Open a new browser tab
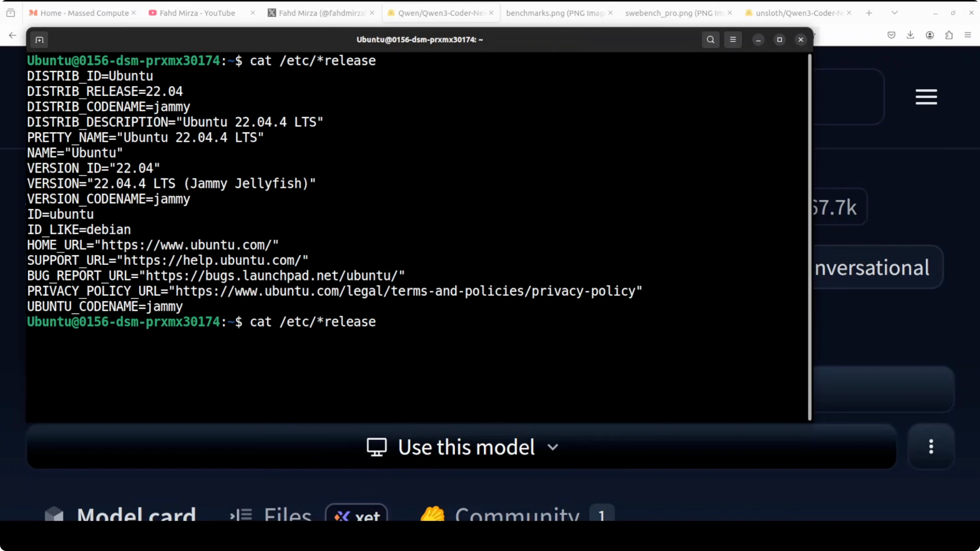 coord(869,13)
